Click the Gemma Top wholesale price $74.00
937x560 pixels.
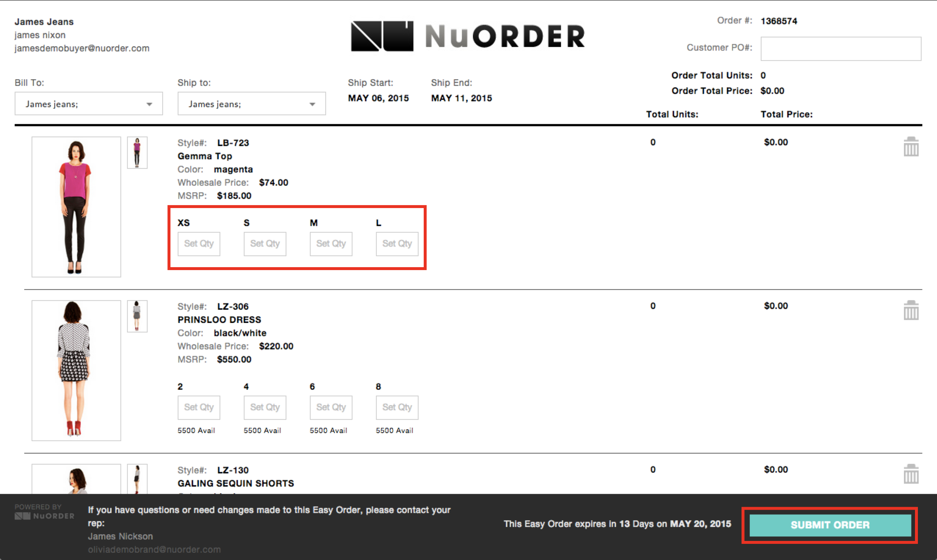[274, 183]
